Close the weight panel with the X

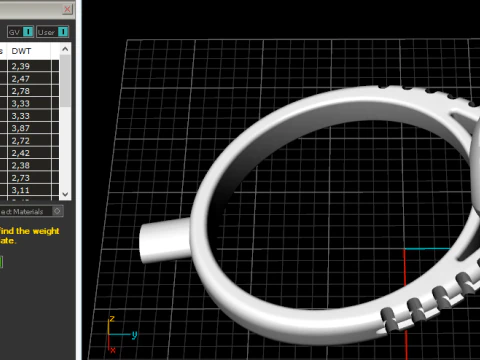tap(67, 9)
